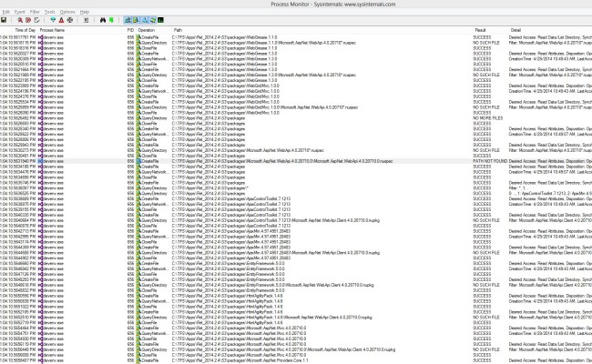
Task: Select the first EntityFramework.5.0.0 path row
Action: [x=228, y=263]
